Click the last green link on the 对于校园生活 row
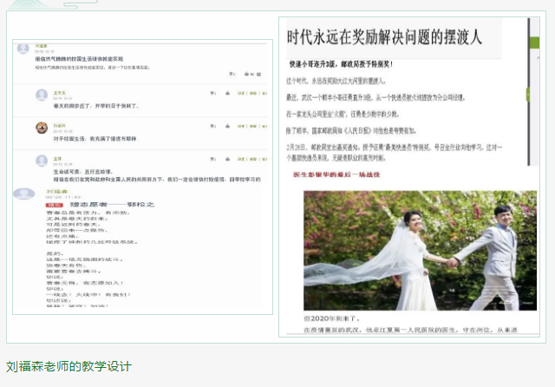This screenshot has width=555, height=387. [264, 126]
